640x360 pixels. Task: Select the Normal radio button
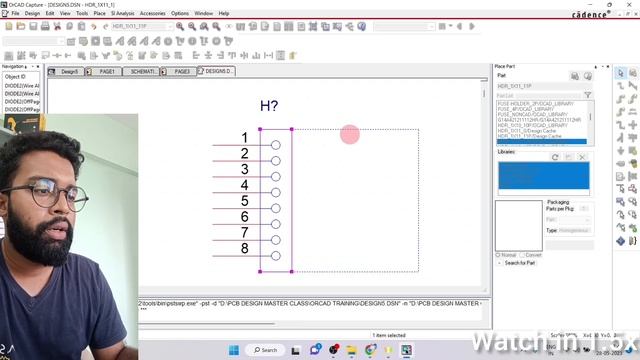pyautogui.click(x=498, y=255)
